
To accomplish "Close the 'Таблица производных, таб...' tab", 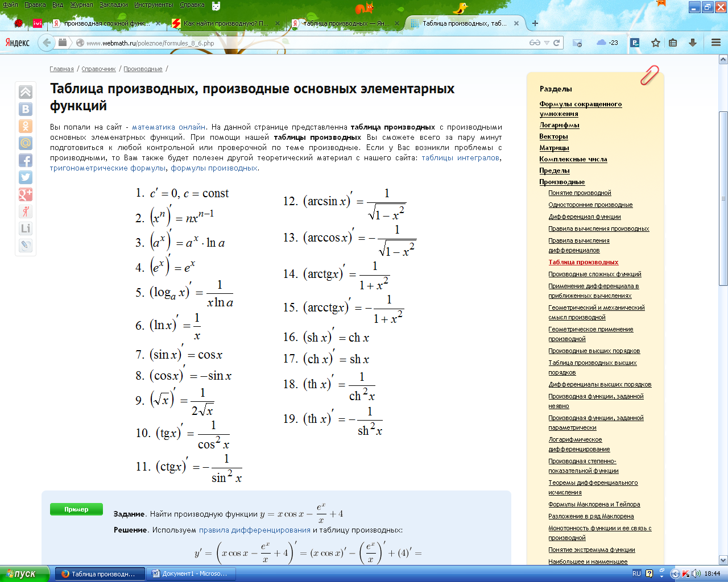I will [x=516, y=23].
